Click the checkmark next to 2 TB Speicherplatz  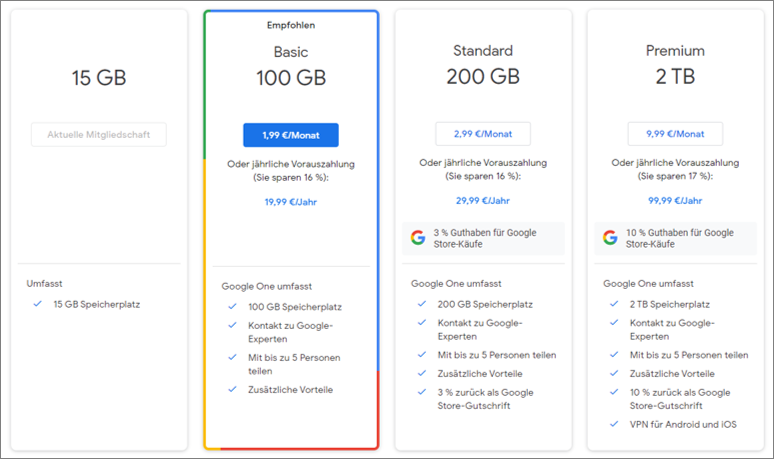click(614, 304)
